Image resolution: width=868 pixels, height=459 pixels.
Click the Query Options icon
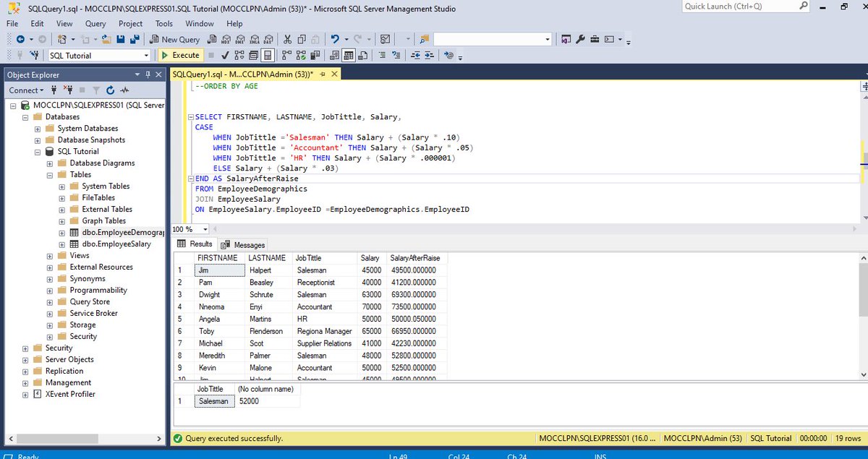(252, 56)
